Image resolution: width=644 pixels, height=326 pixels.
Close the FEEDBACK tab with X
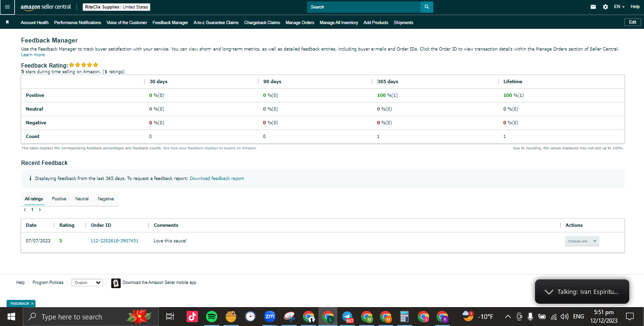click(32, 303)
